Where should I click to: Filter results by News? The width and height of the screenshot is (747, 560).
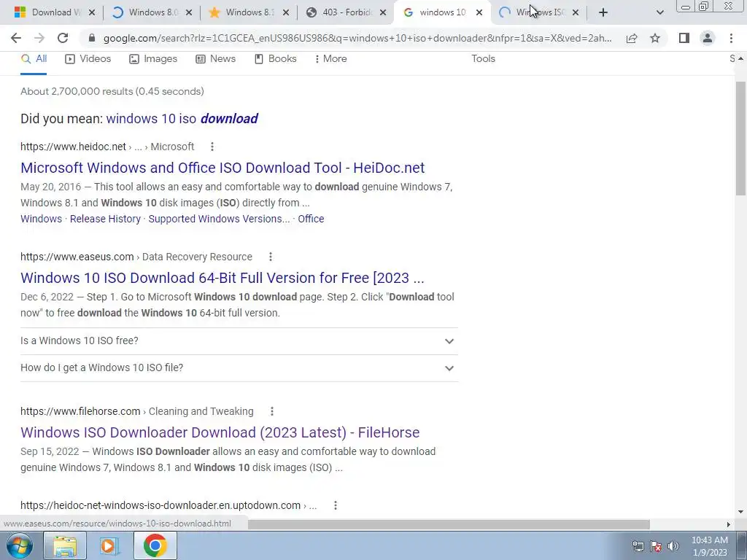point(216,58)
